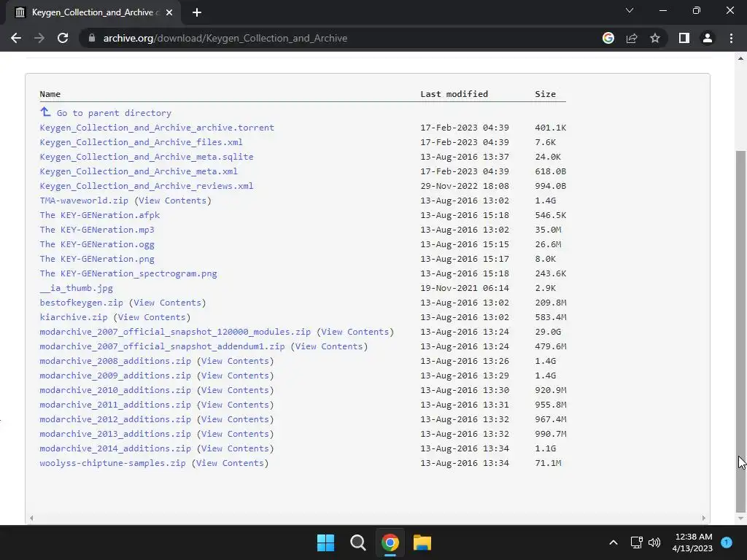View site info via lock icon

tap(91, 38)
